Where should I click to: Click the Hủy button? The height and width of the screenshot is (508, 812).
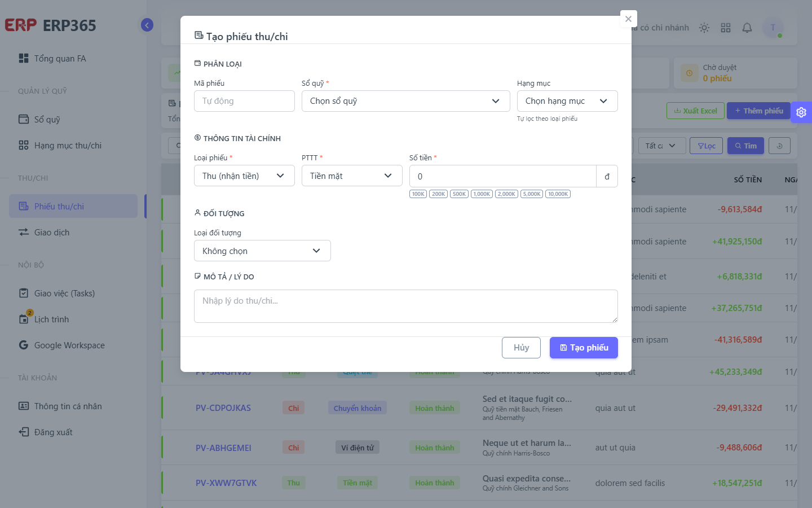tap(521, 348)
